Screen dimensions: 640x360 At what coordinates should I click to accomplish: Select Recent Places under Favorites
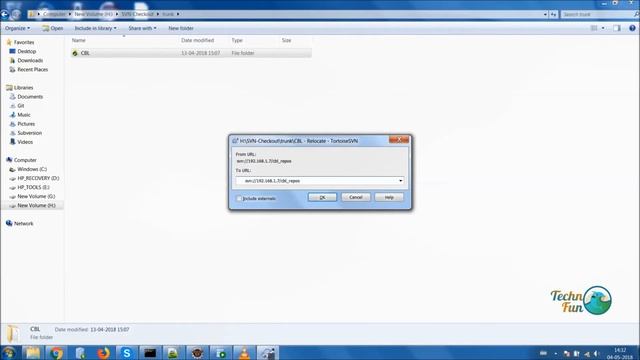coord(32,69)
